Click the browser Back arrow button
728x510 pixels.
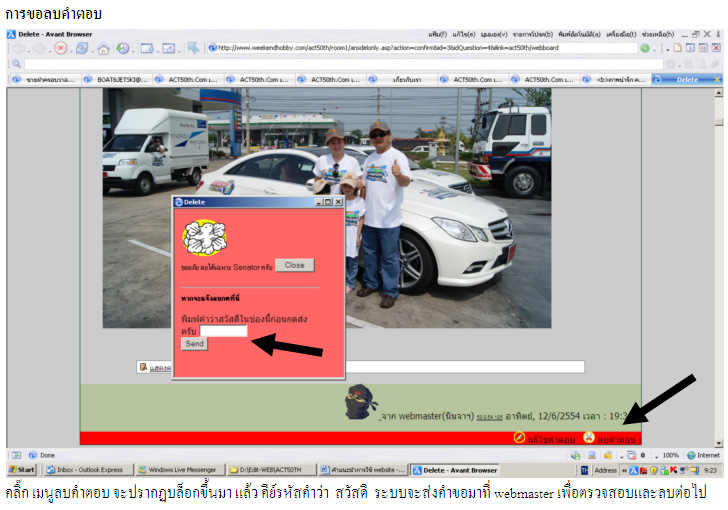click(17, 48)
